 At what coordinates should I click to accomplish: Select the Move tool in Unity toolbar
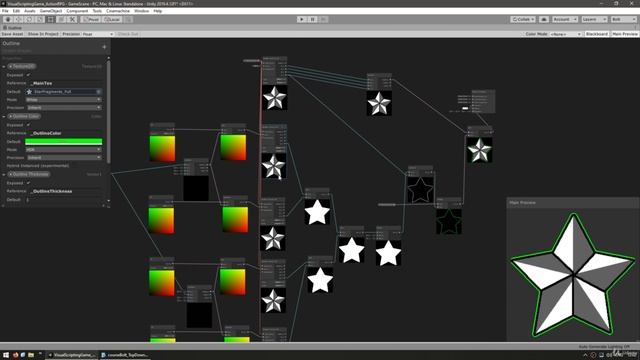coord(18,19)
